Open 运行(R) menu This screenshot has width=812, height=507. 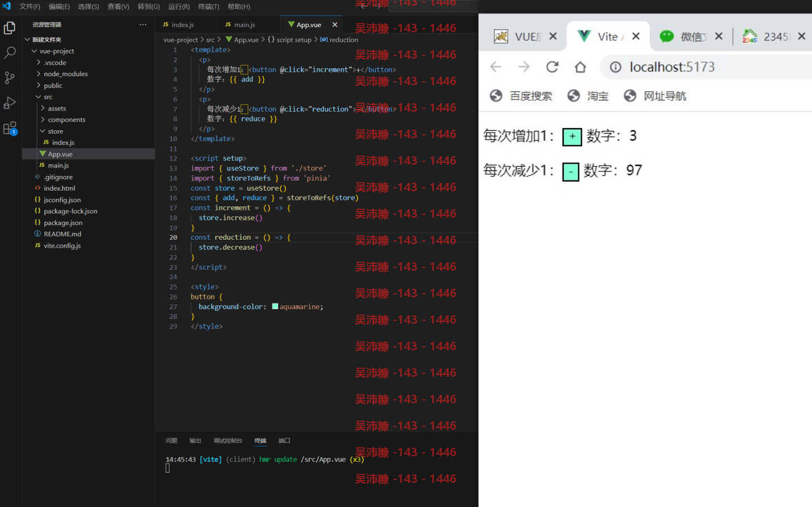click(x=179, y=7)
